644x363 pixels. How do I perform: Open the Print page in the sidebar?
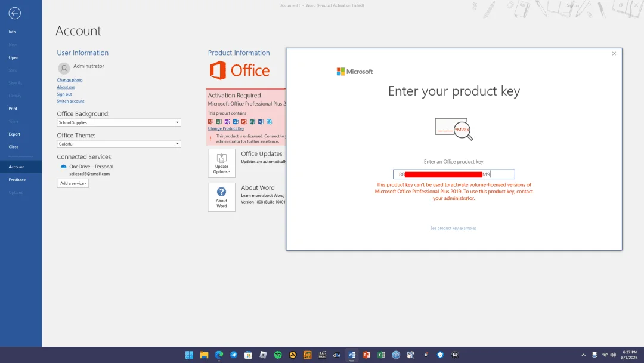pos(13,109)
